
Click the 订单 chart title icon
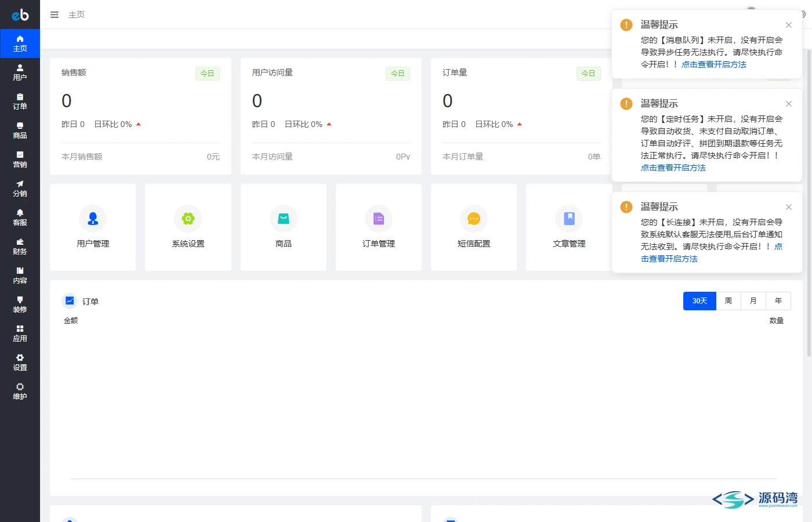coord(70,301)
